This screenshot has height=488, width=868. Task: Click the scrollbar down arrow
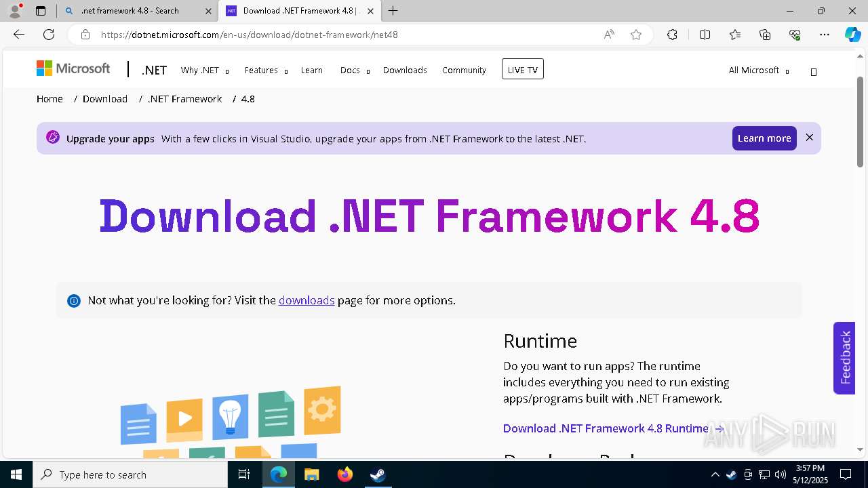coord(860,449)
